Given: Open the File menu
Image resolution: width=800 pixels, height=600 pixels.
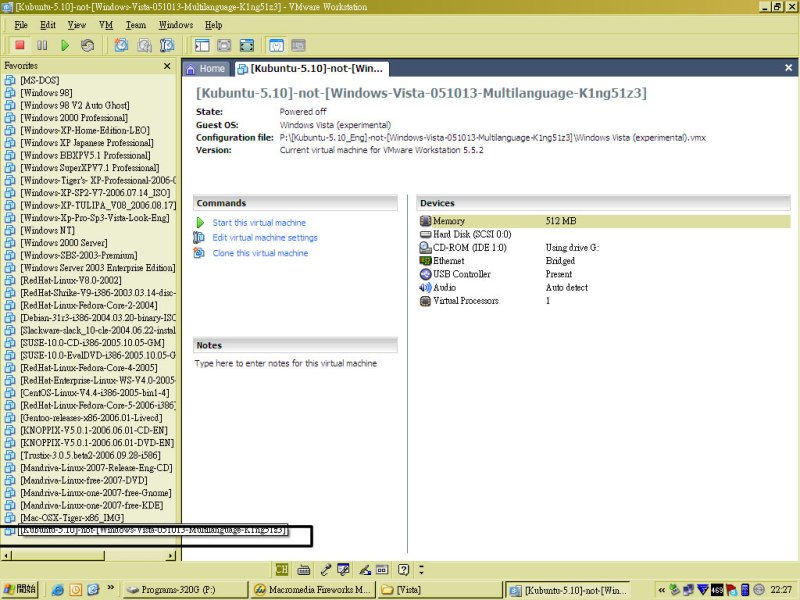Looking at the screenshot, I should click(x=21, y=25).
